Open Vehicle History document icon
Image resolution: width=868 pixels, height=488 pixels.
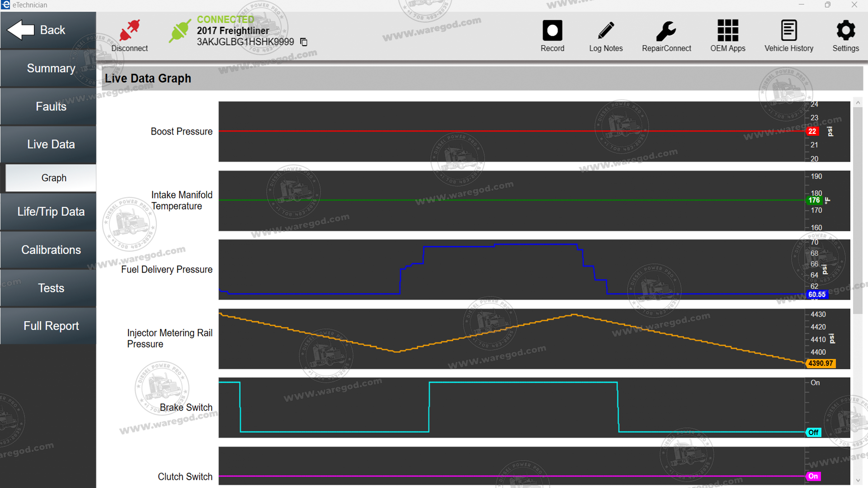[x=788, y=31]
